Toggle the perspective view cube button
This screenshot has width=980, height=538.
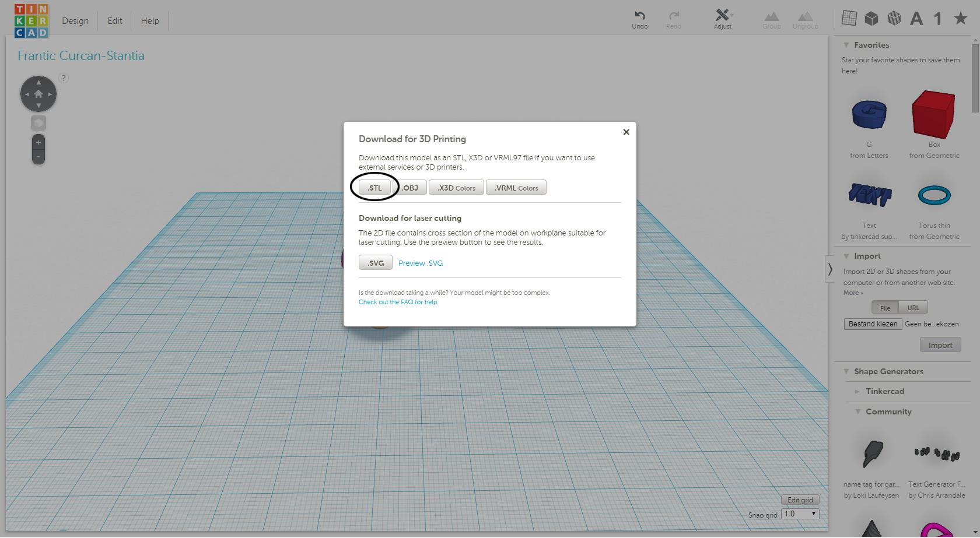[x=38, y=124]
